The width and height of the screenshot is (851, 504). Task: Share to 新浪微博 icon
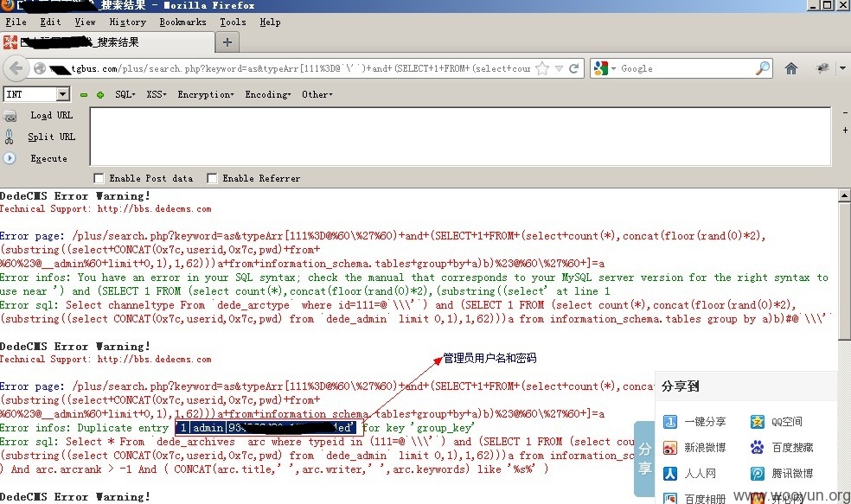tap(670, 448)
